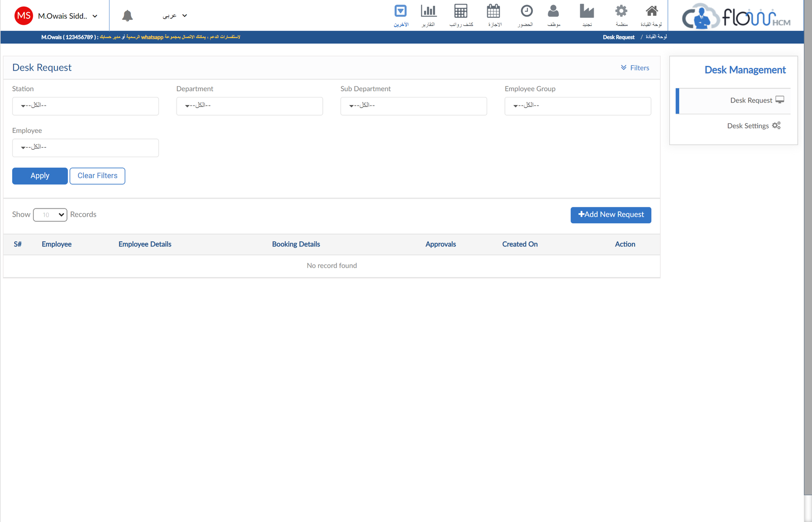Collapse the Filters section
This screenshot has width=812, height=522.
[x=635, y=68]
